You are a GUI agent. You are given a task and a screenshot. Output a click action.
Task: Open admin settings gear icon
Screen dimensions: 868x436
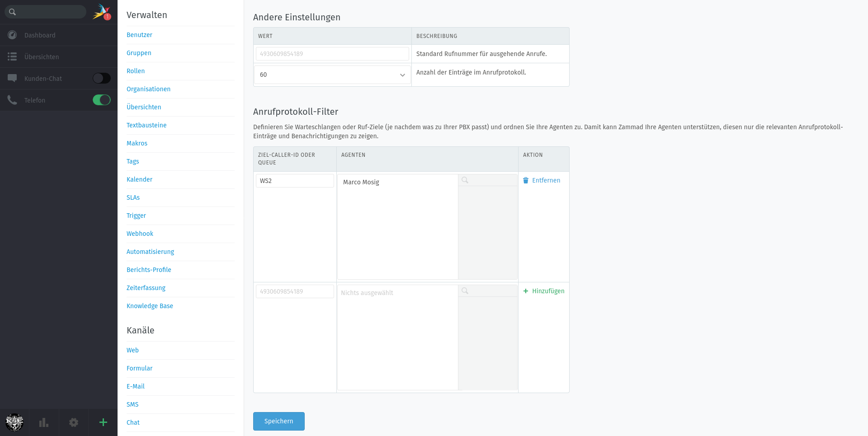point(74,422)
